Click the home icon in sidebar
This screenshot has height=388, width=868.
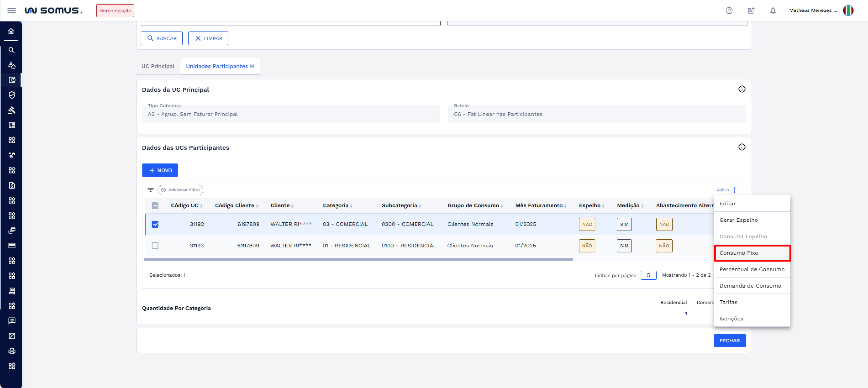(x=11, y=31)
